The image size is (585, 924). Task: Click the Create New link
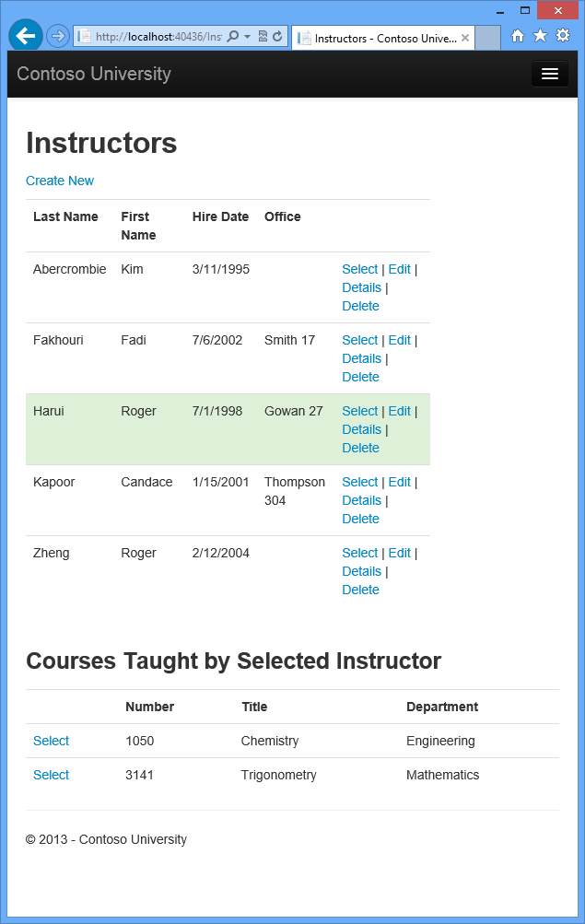pyautogui.click(x=60, y=181)
